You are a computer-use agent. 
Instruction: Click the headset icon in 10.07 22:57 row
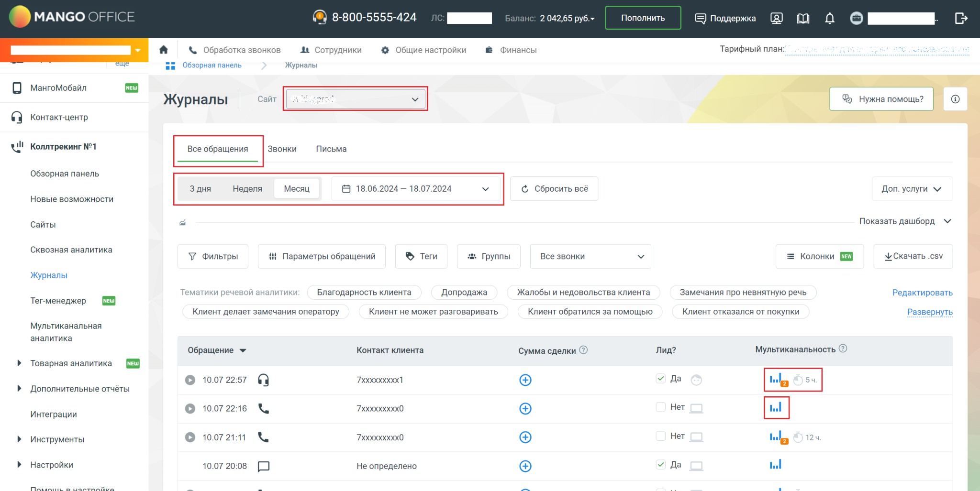click(x=263, y=380)
